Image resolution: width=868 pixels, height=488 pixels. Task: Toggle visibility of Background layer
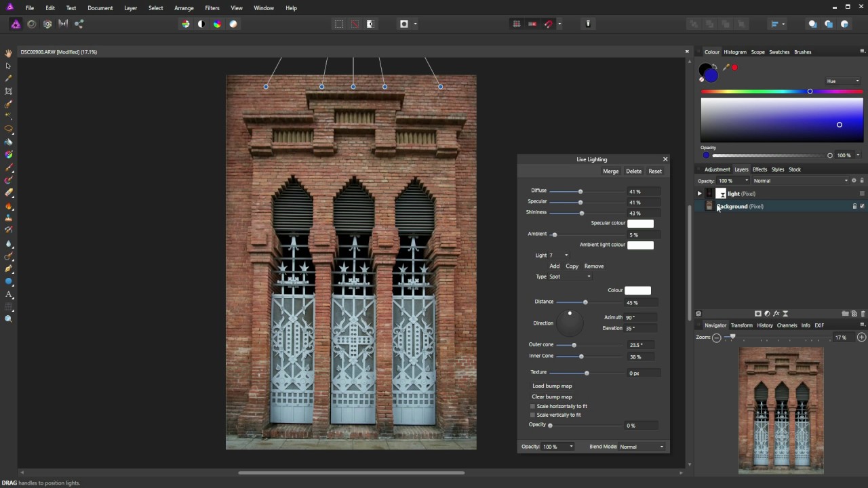coord(862,206)
